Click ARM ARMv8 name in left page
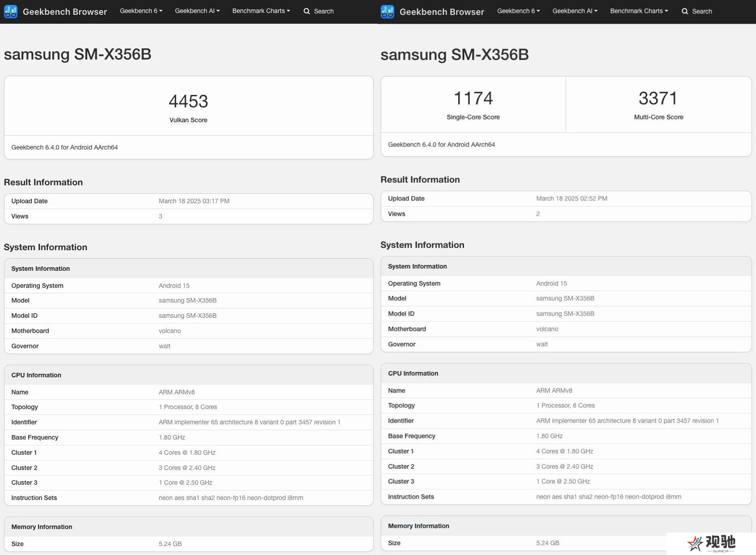 click(x=177, y=392)
